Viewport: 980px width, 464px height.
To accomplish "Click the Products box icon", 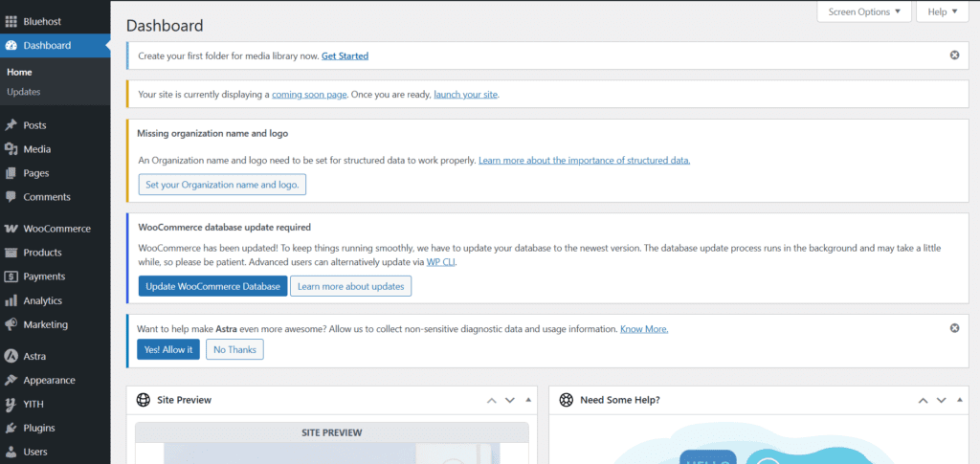I will point(11,253).
